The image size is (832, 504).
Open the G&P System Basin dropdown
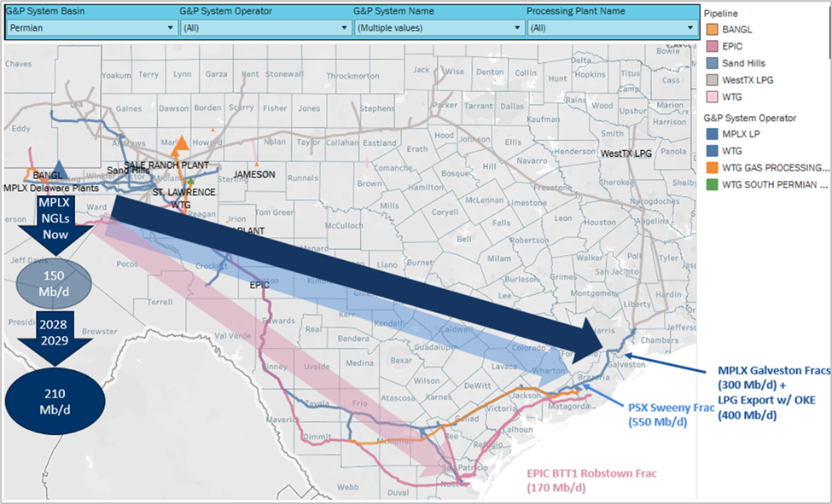tap(92, 27)
